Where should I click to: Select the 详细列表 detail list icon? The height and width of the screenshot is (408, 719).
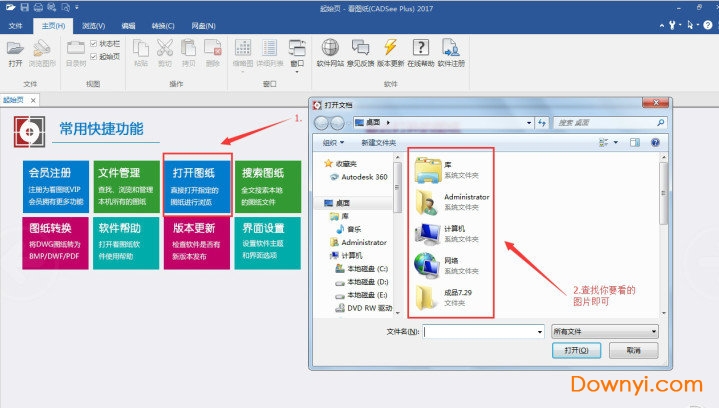point(270,48)
